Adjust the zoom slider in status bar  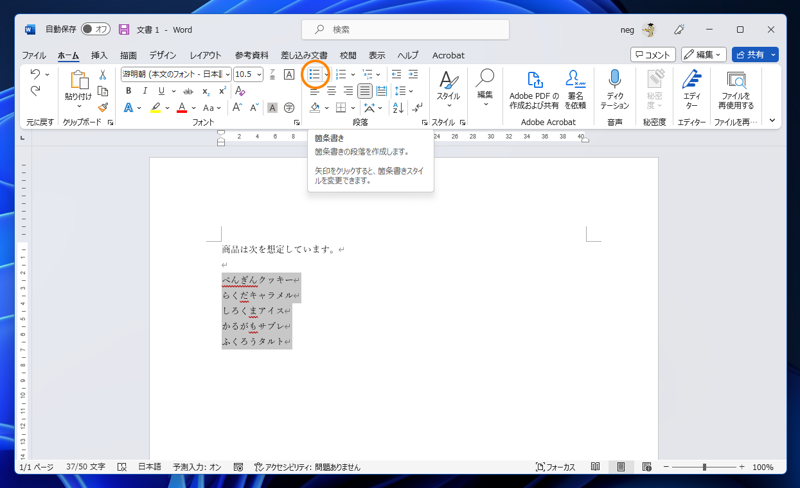[x=704, y=467]
